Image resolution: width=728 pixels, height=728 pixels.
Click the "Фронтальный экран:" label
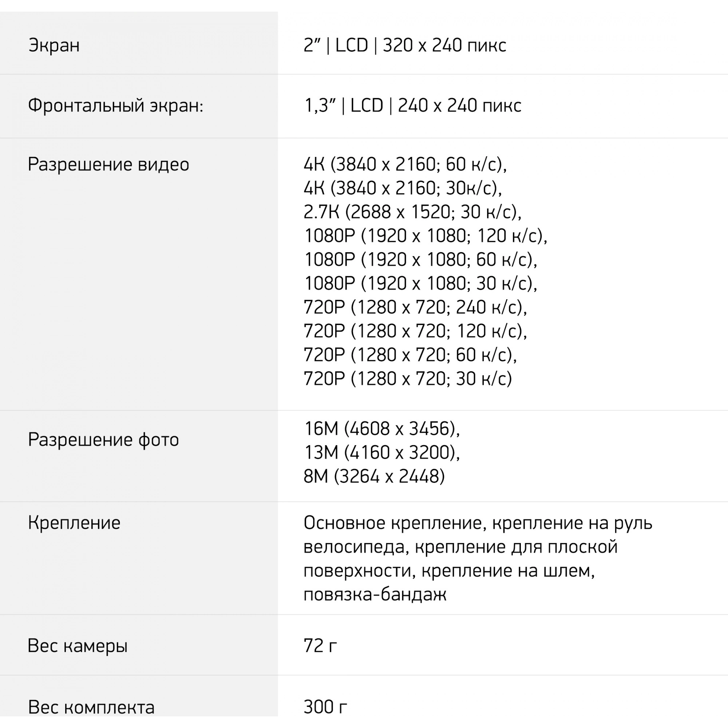115,106
